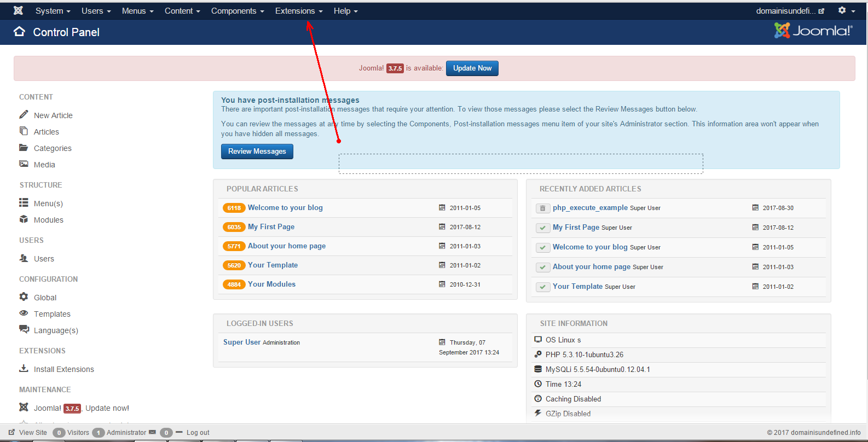Click the Users person icon in the sidebar

(x=24, y=258)
